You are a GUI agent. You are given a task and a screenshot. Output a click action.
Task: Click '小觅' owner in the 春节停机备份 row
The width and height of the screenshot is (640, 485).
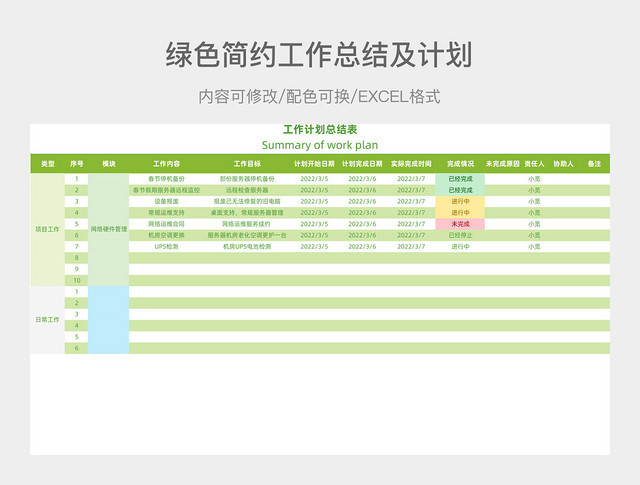pos(534,179)
